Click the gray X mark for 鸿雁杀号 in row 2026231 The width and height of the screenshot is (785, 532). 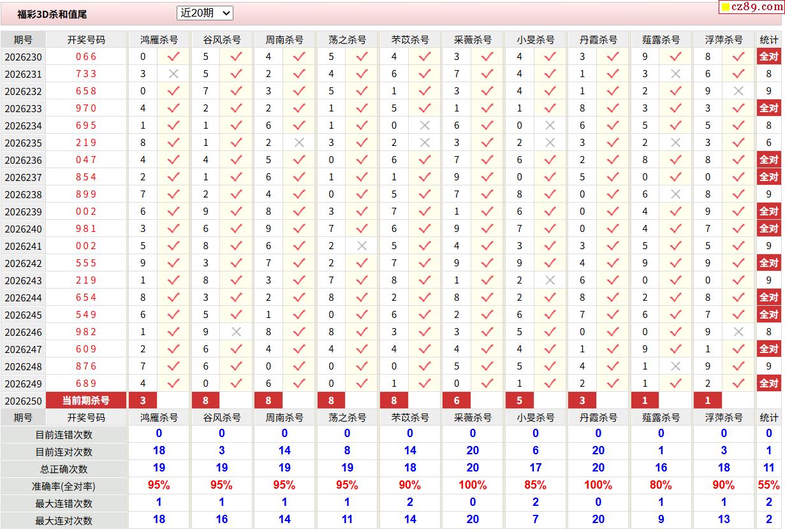173,74
